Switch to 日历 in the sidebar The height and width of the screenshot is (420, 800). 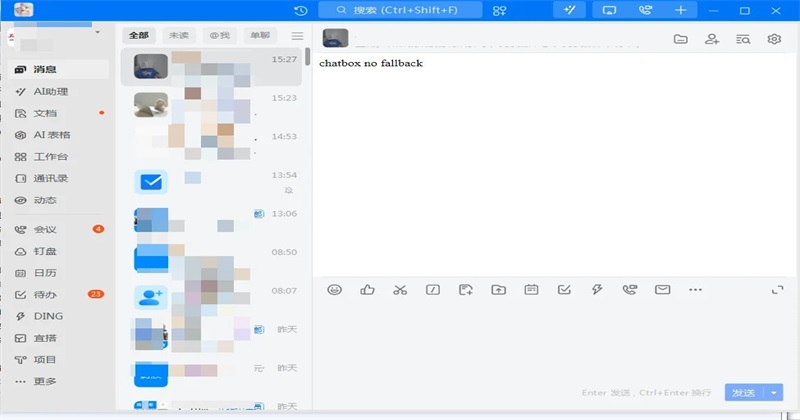pos(45,272)
